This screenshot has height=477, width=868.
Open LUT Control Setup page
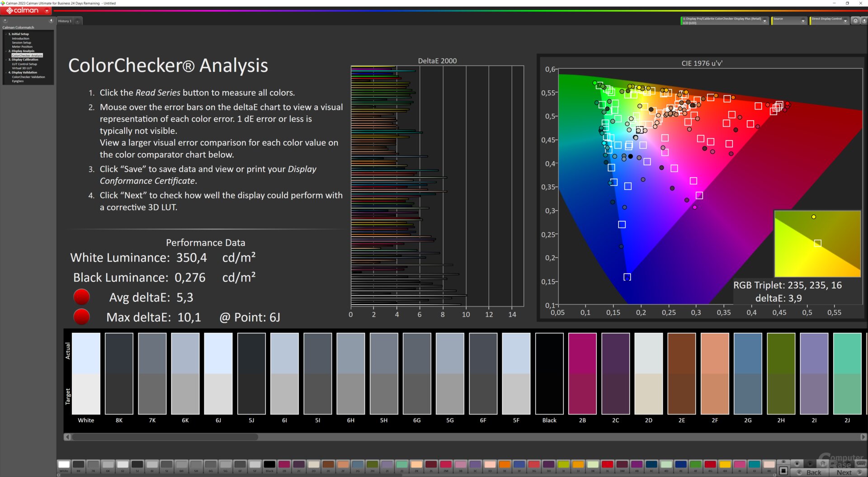pyautogui.click(x=24, y=64)
